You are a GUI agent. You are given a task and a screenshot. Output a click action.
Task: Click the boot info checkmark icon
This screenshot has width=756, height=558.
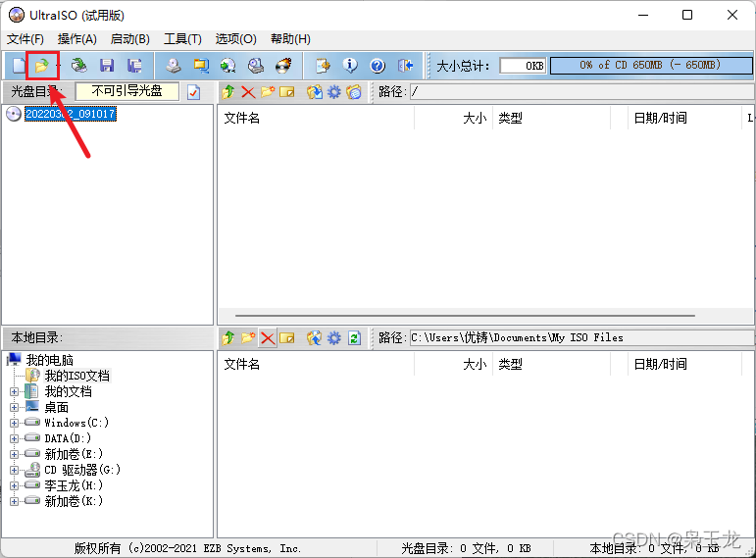194,91
